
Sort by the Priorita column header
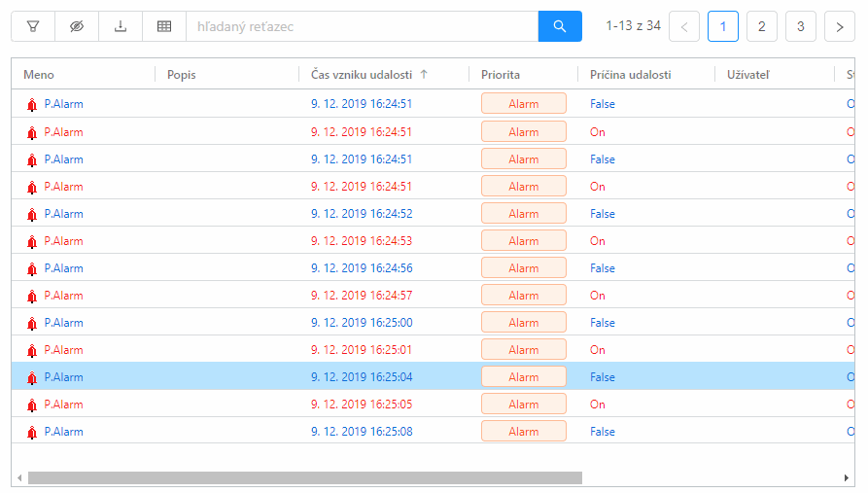pos(501,75)
